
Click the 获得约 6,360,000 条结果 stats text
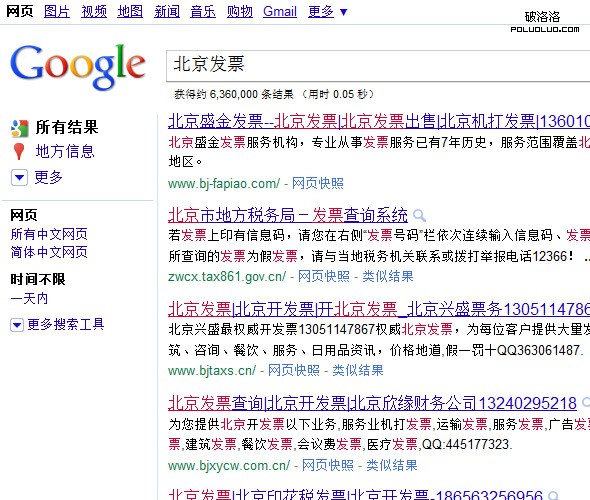tap(234, 94)
